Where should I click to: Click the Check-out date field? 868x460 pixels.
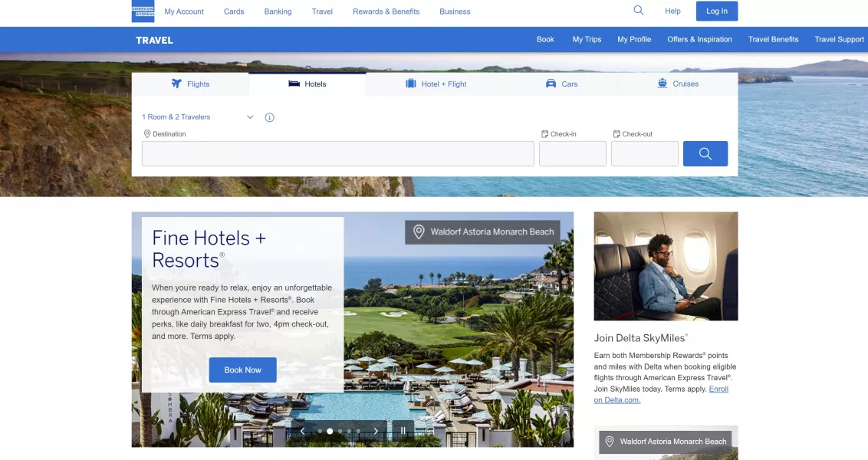coord(644,154)
